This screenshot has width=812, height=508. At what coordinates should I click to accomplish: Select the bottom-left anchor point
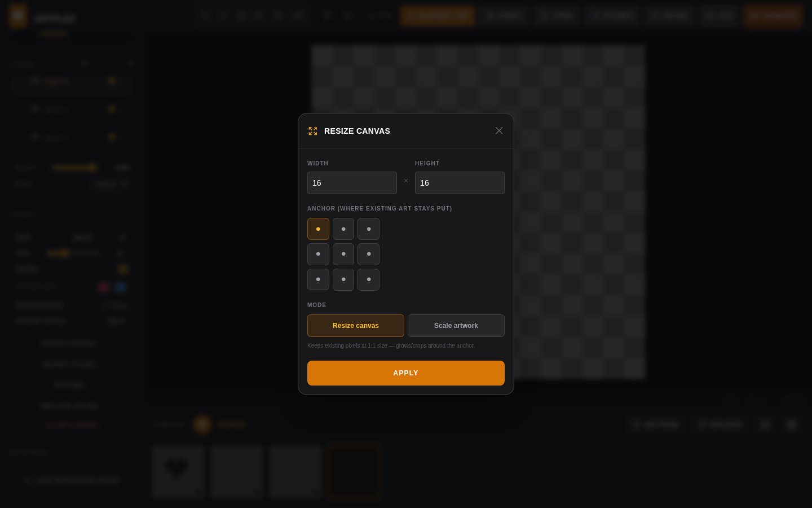click(318, 279)
